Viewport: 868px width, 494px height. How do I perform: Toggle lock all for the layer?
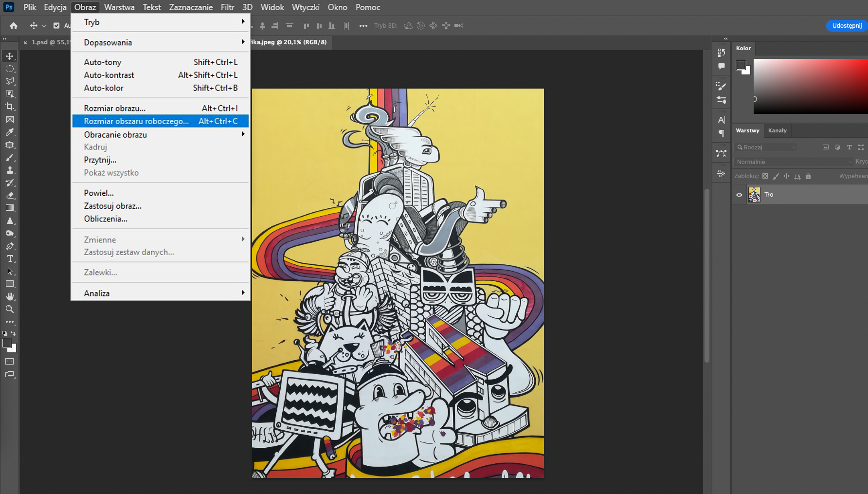coord(808,176)
